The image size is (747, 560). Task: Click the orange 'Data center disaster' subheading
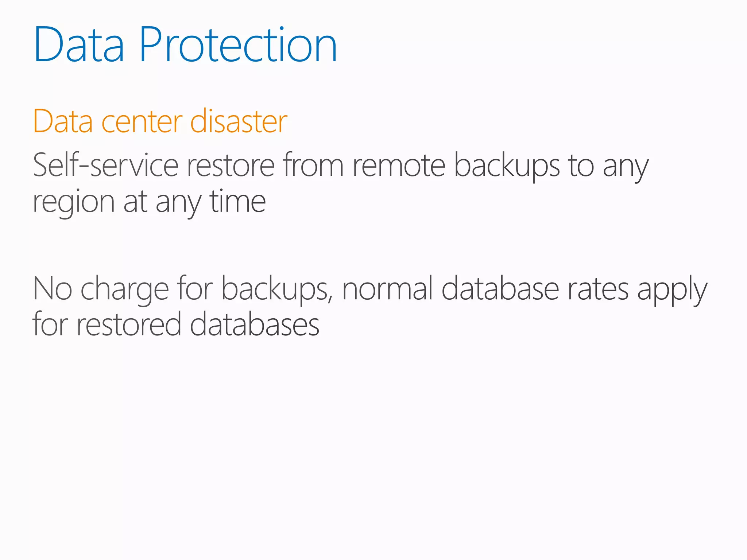coord(160,121)
